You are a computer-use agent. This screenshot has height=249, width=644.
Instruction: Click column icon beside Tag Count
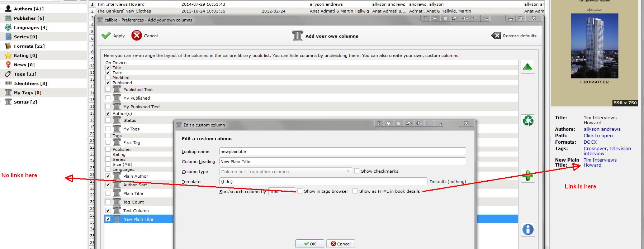[x=117, y=202]
